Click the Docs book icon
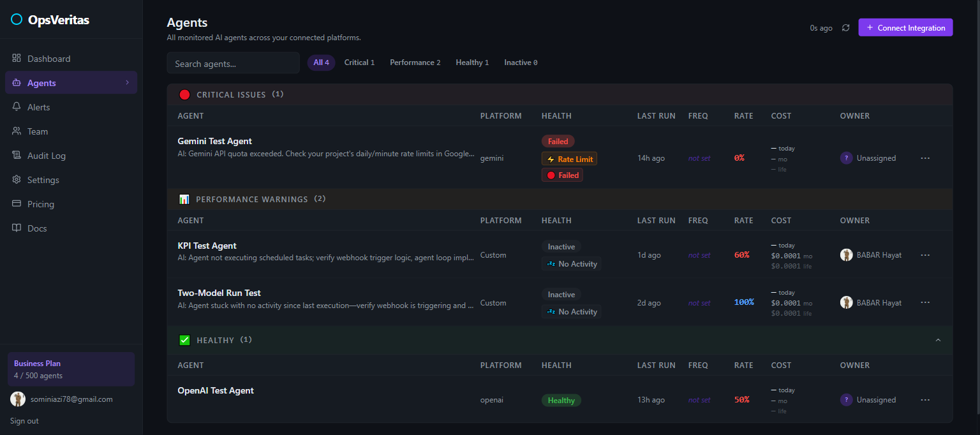 coord(17,228)
